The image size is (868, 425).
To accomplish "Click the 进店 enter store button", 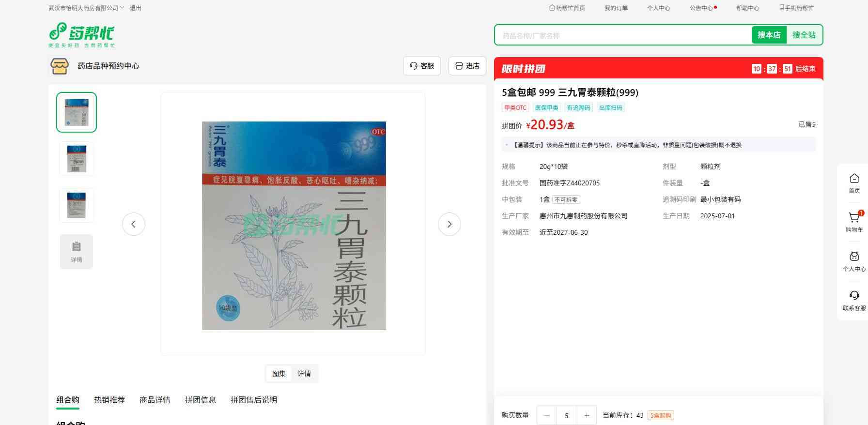I will coord(467,66).
